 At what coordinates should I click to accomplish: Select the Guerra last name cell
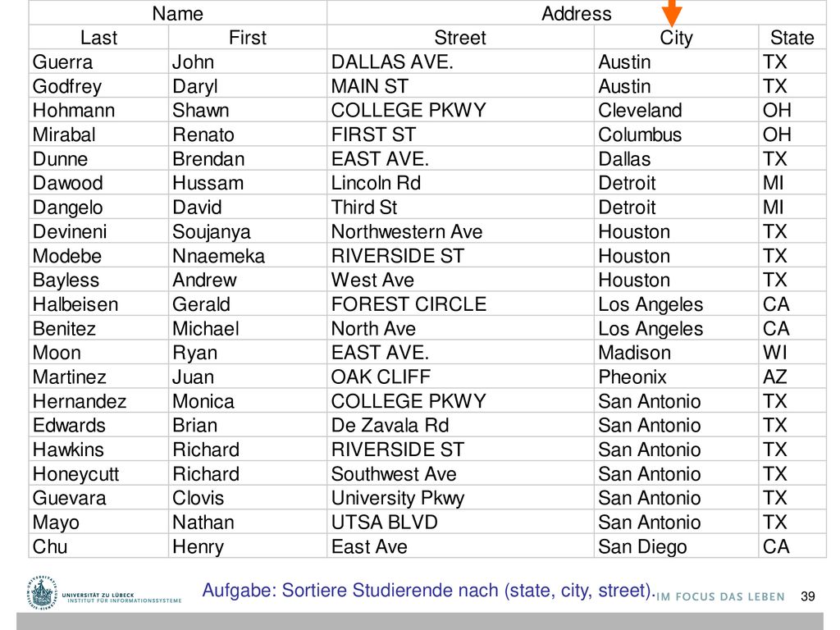coord(98,62)
